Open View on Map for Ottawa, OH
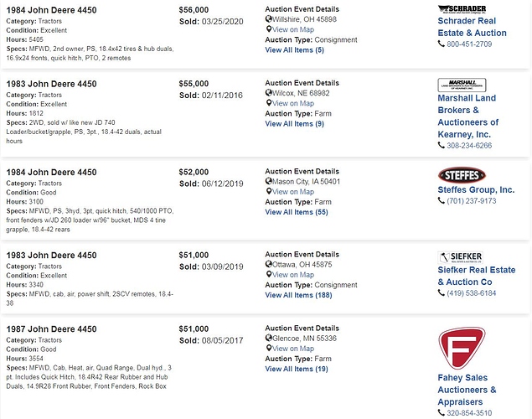This screenshot has width=532, height=419. pyautogui.click(x=293, y=275)
